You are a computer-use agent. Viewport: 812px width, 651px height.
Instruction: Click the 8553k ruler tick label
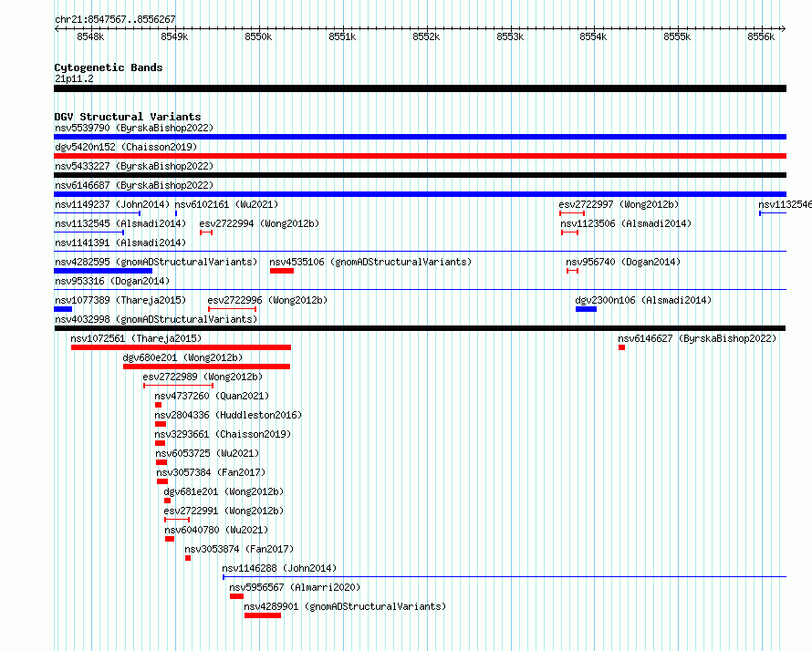pos(510,36)
